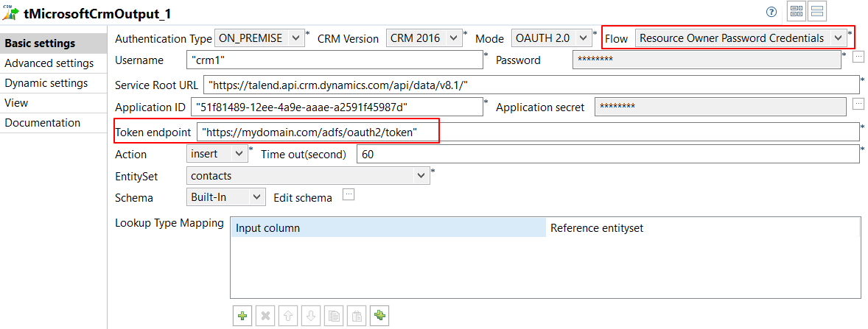This screenshot has height=329, width=868.
Task: Click the double-plus add rows button
Action: [380, 316]
